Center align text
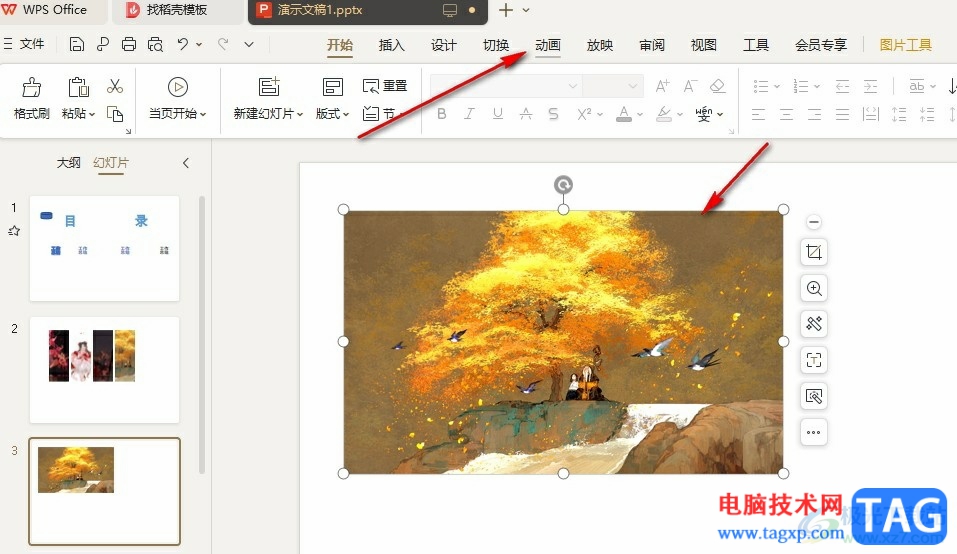957x554 pixels. pos(787,114)
